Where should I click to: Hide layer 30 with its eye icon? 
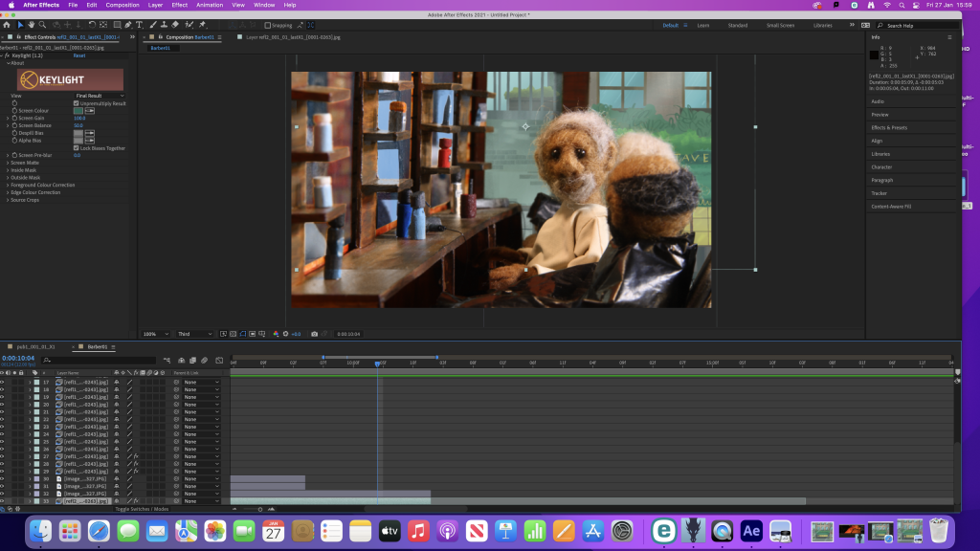[3, 479]
